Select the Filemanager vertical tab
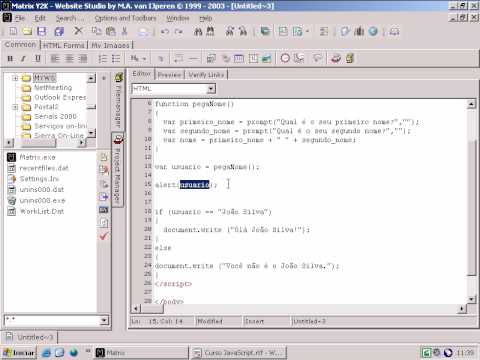 [118, 100]
